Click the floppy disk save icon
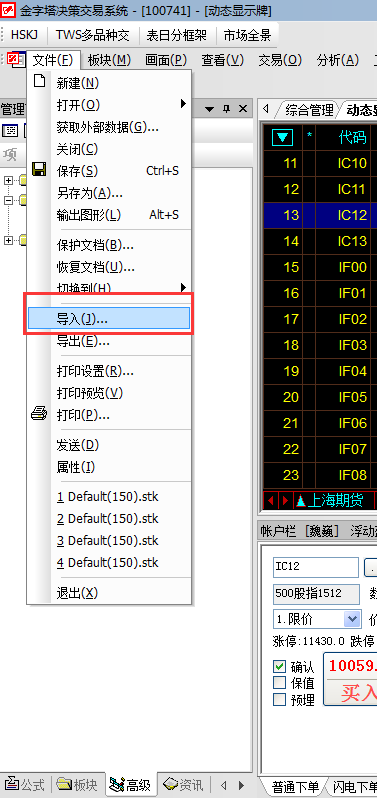377x799 pixels. click(39, 170)
